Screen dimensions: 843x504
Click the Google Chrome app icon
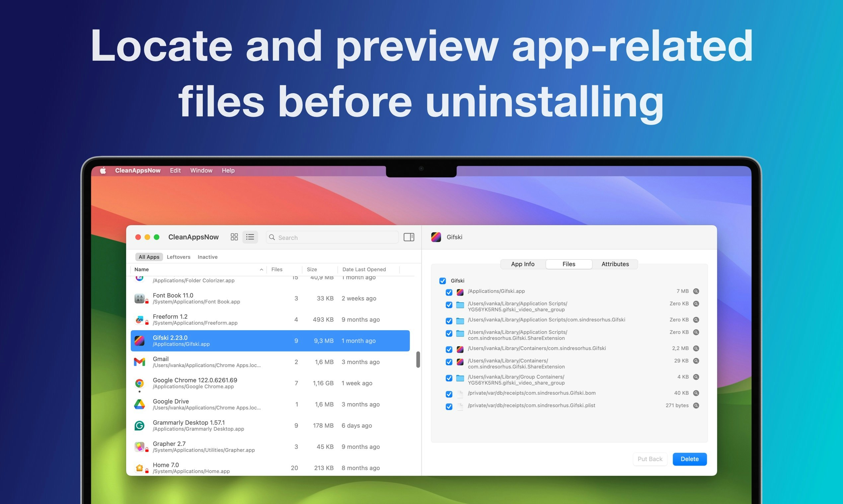click(139, 383)
